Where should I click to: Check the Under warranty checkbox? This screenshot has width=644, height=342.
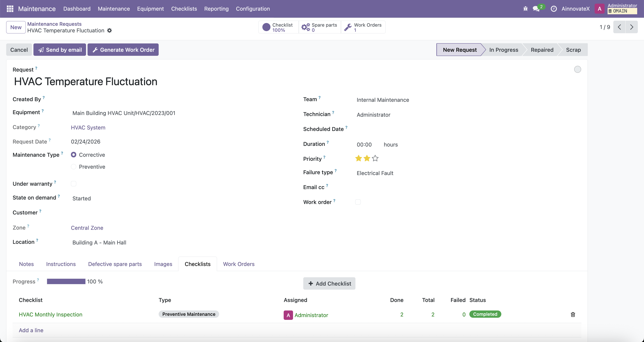(73, 184)
